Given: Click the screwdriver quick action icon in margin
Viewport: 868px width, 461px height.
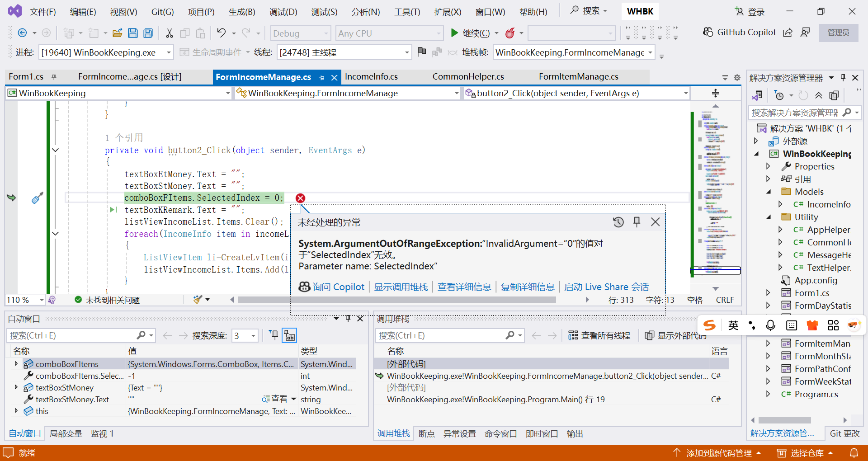Looking at the screenshot, I should 38,198.
